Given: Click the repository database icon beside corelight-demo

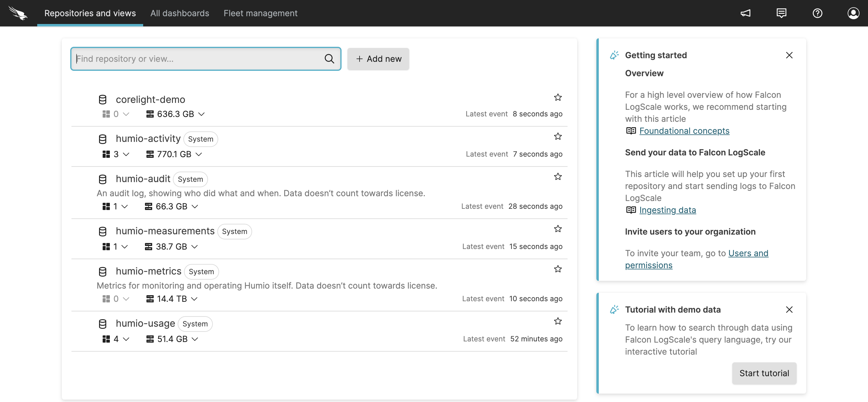Looking at the screenshot, I should click(102, 99).
